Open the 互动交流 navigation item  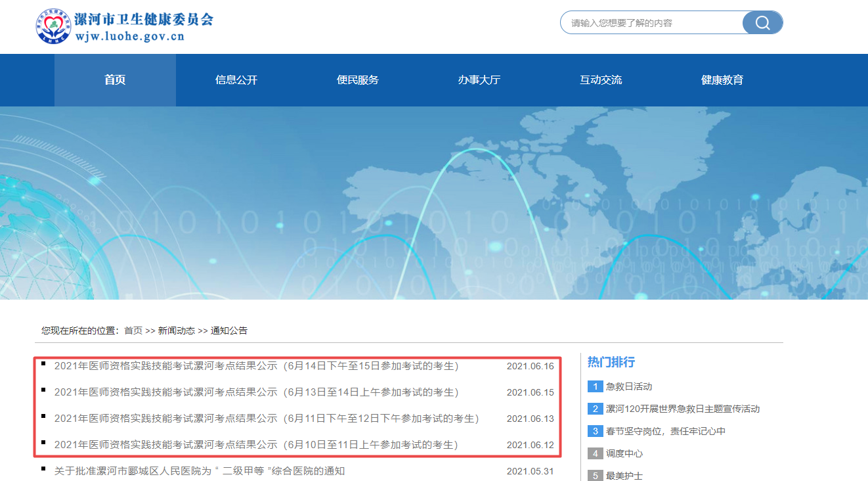[x=601, y=80]
